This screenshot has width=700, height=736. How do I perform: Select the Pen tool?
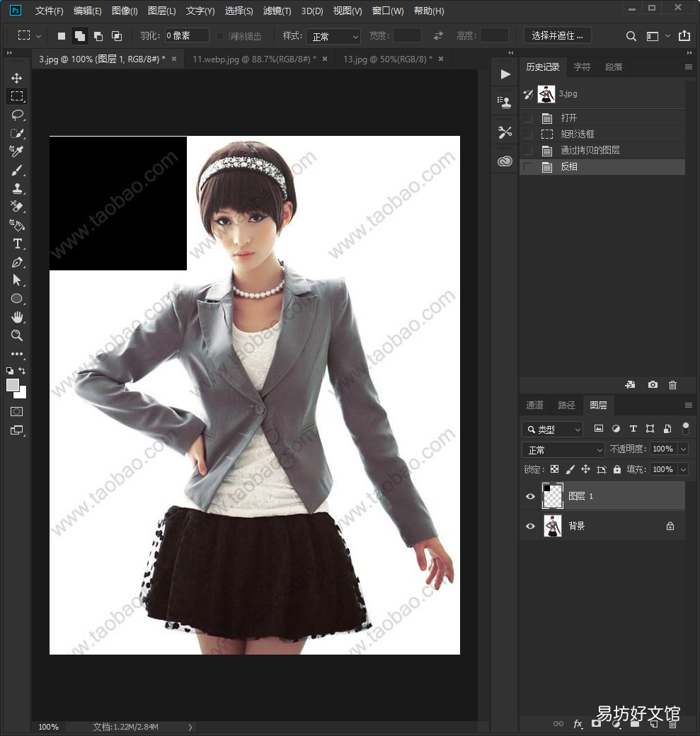point(17,263)
